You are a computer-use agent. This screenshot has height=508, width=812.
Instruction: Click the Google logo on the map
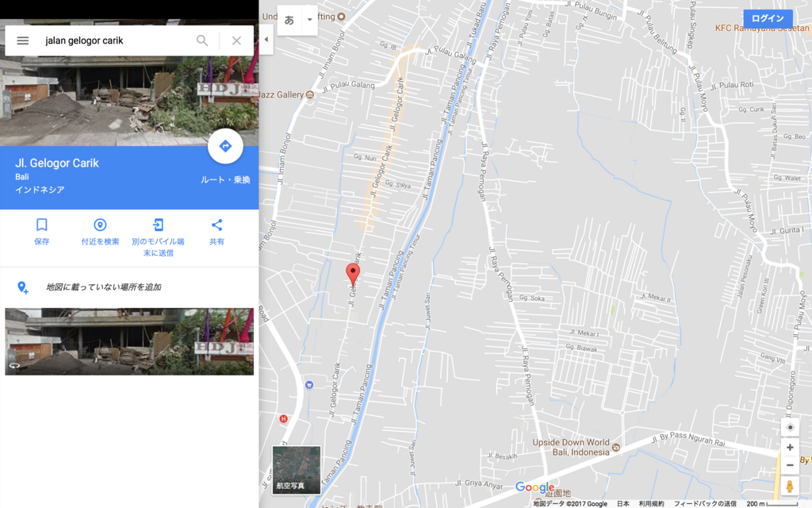pos(535,487)
